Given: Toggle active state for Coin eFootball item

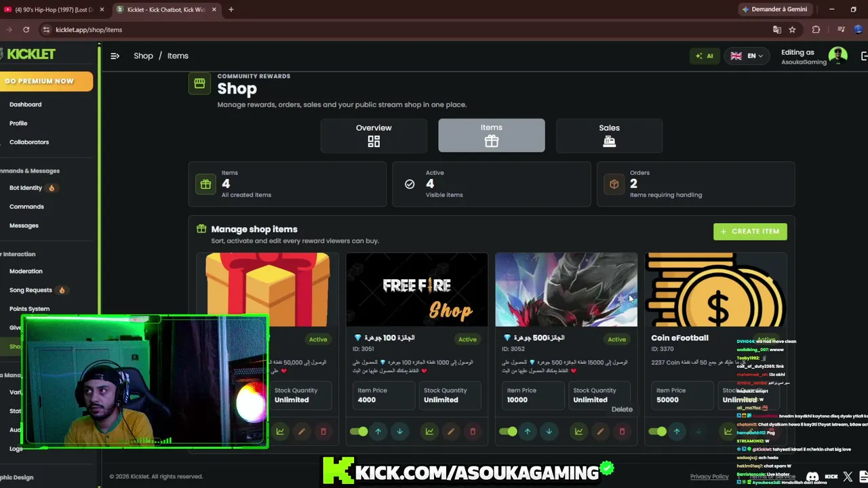Looking at the screenshot, I should [657, 432].
